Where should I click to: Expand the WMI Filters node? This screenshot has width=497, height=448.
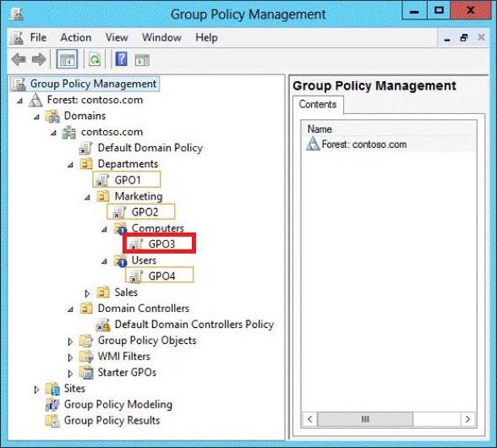[70, 357]
